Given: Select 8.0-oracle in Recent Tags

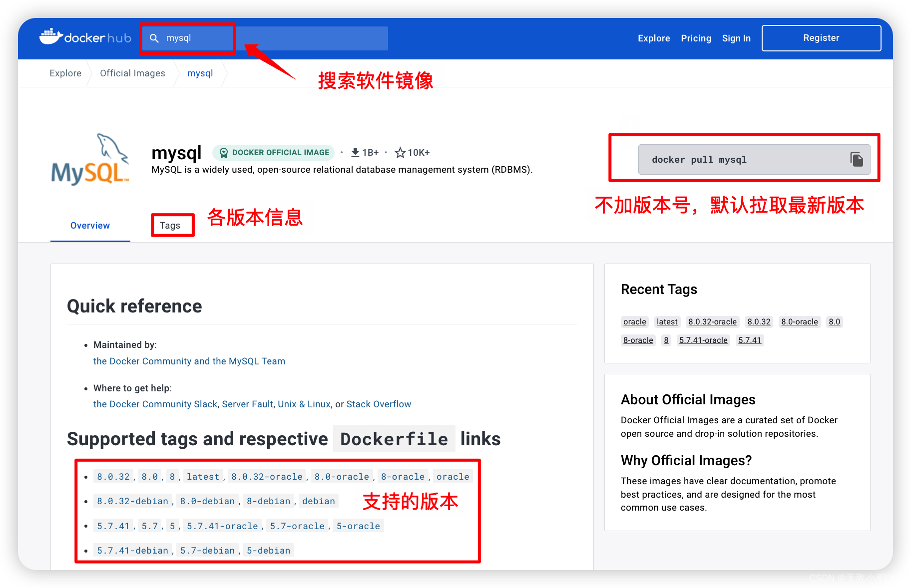Looking at the screenshot, I should point(800,322).
